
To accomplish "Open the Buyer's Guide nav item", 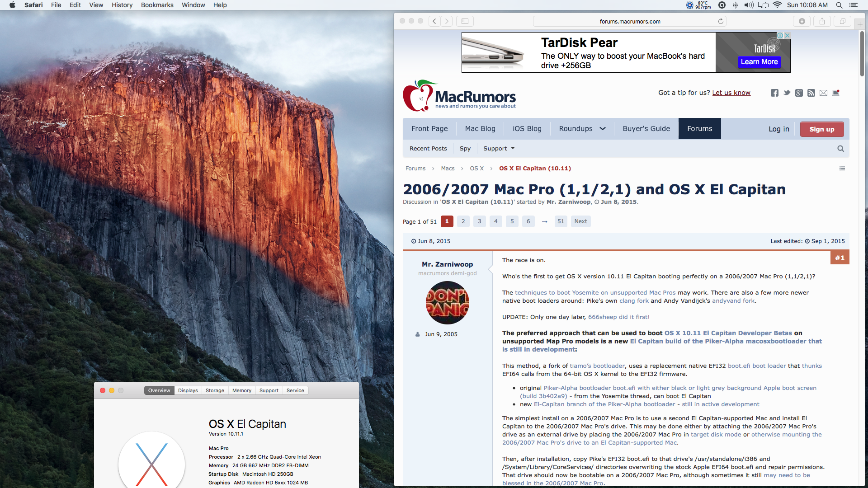I will coord(646,129).
